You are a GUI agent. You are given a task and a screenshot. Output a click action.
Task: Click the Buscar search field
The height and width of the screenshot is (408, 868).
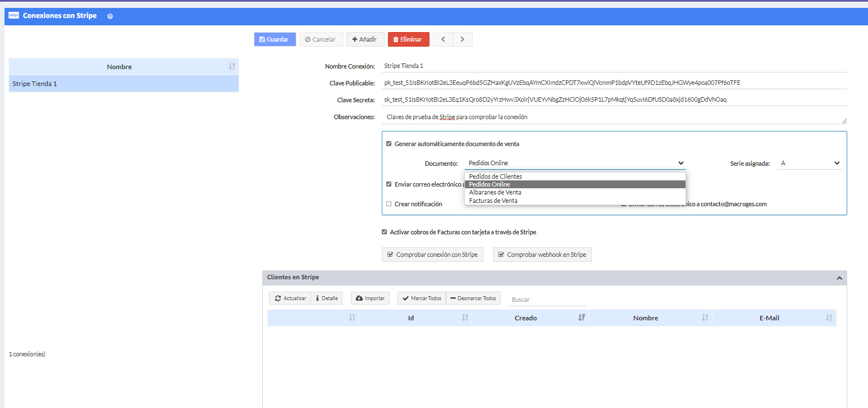coord(548,300)
